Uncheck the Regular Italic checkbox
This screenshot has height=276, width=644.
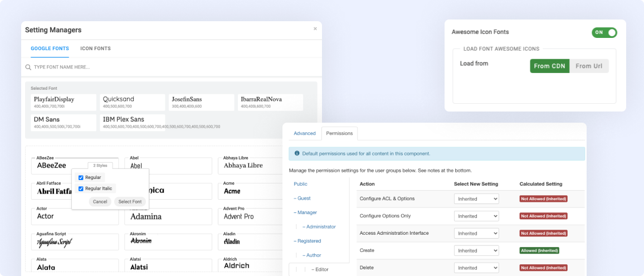[81, 189]
